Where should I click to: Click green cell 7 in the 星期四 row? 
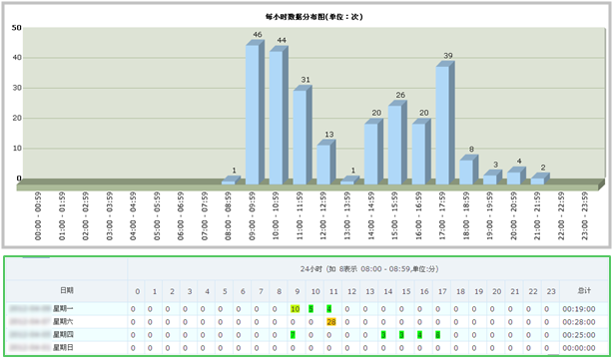pos(293,335)
